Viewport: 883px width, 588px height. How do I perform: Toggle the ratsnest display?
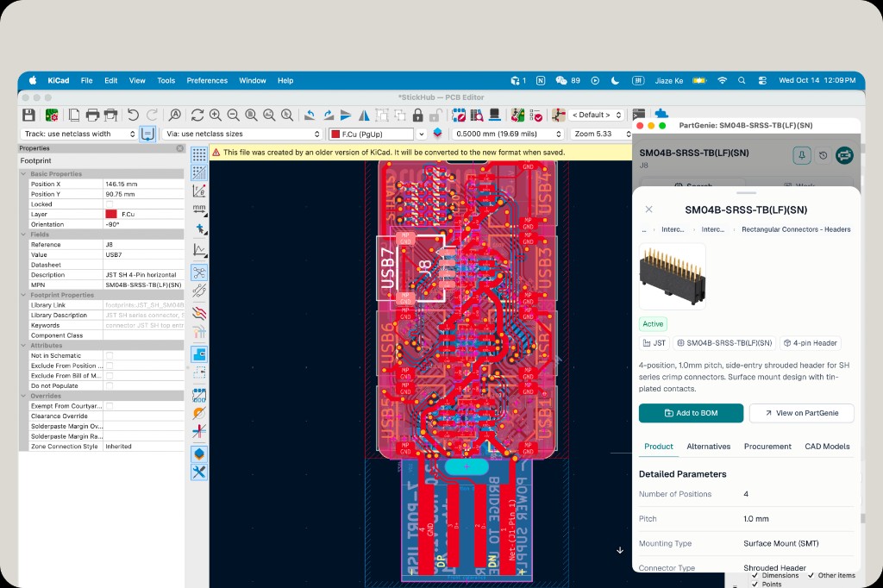tap(199, 272)
